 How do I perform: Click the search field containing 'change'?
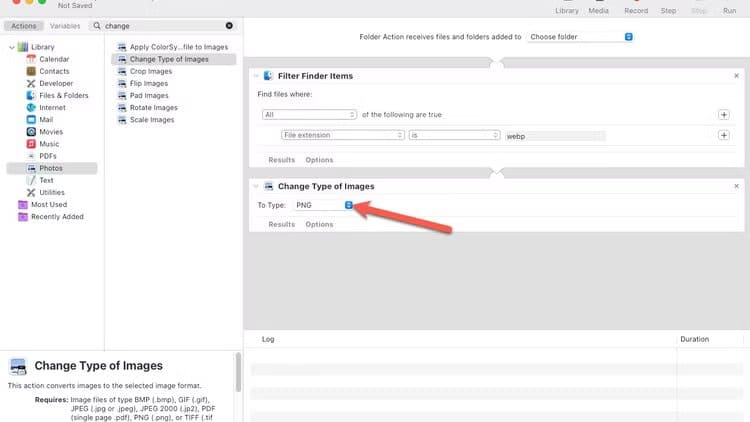tap(163, 26)
